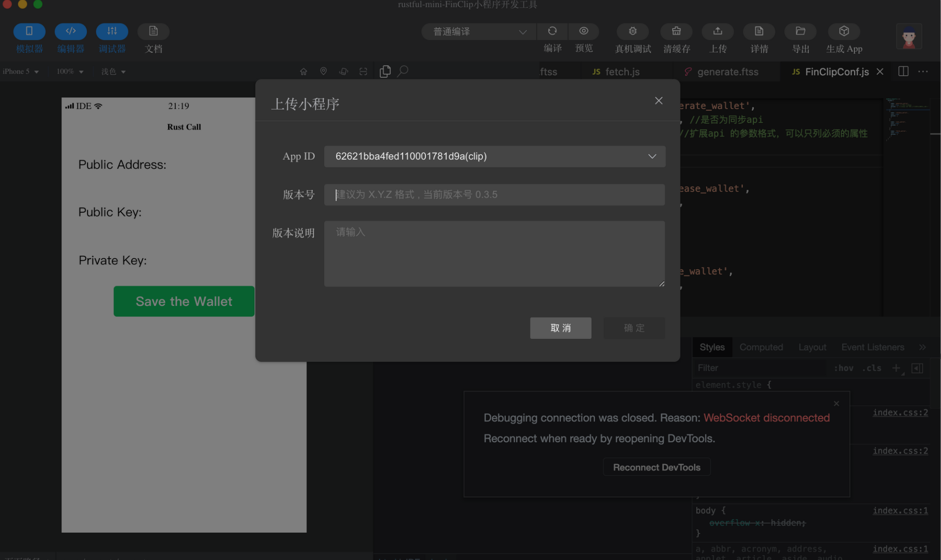This screenshot has width=941, height=560.
Task: Toggle the simulator (模拟器) panel
Action: click(29, 32)
